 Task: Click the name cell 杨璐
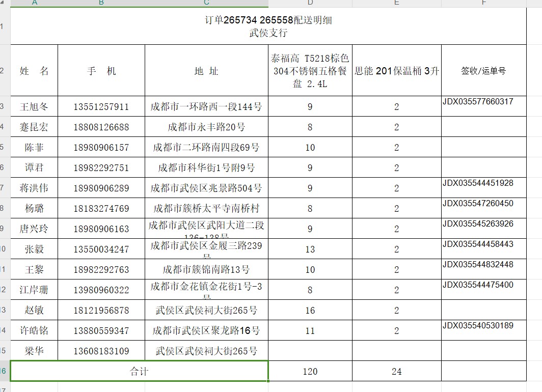click(34, 208)
